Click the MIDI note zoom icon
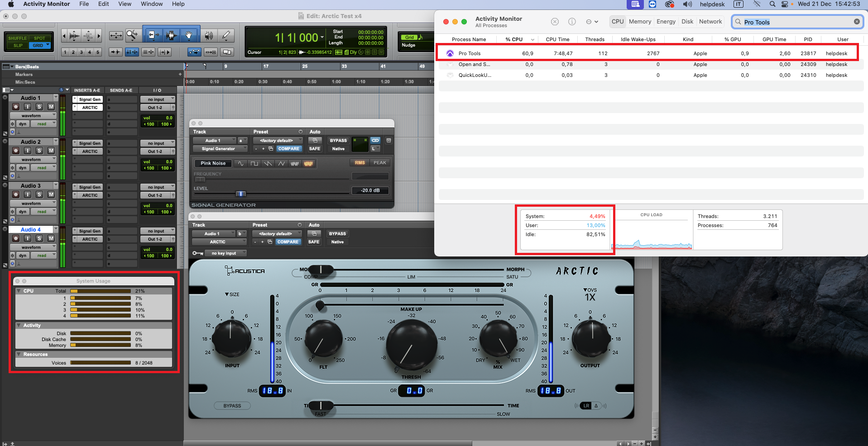The image size is (868, 446). point(88,35)
